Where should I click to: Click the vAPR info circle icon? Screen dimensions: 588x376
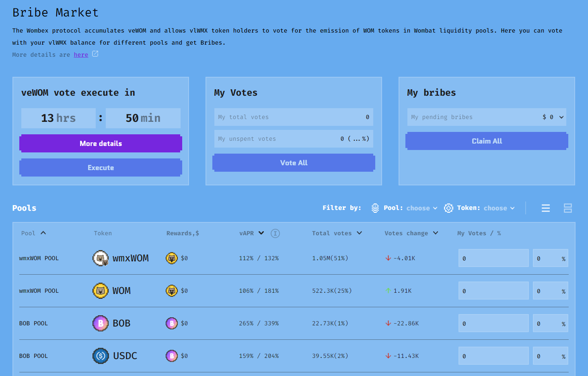coord(275,233)
